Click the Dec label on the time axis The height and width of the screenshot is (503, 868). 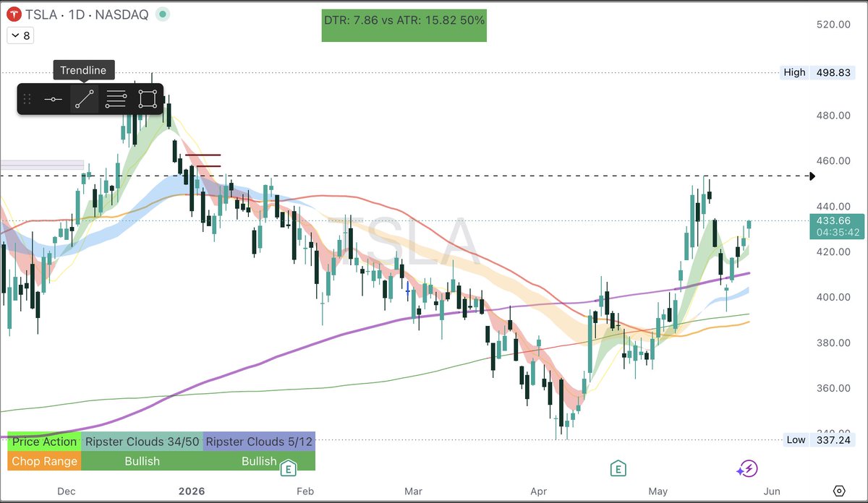[66, 491]
